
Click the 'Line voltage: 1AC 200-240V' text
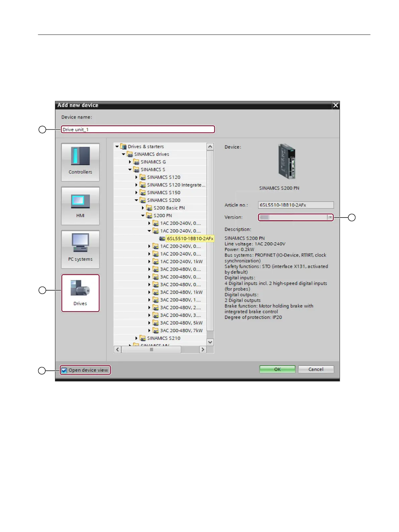255,244
